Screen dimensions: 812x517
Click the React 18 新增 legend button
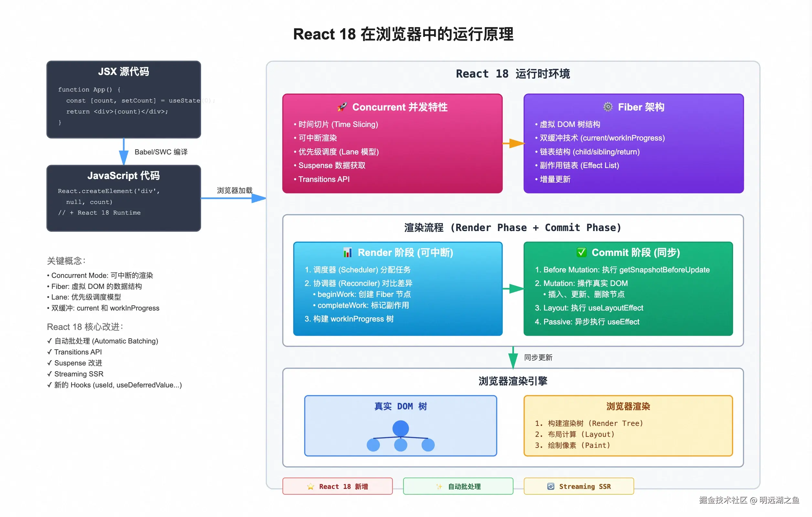[337, 486]
